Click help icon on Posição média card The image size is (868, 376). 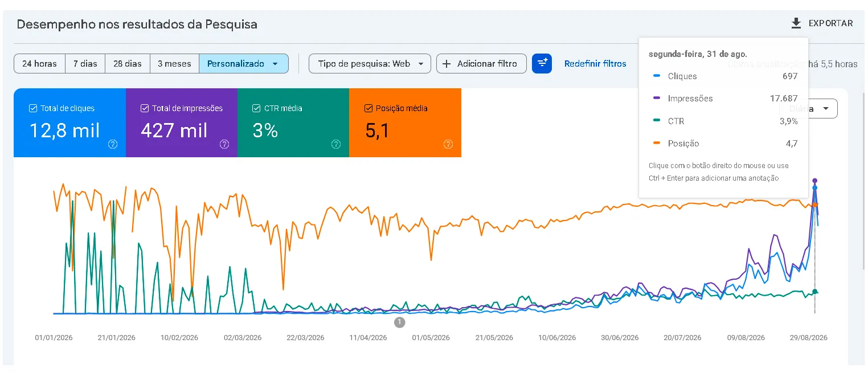click(x=448, y=144)
